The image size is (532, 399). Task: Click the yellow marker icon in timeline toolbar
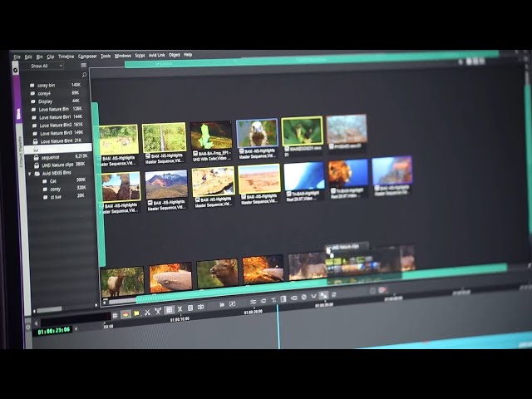pos(136,313)
